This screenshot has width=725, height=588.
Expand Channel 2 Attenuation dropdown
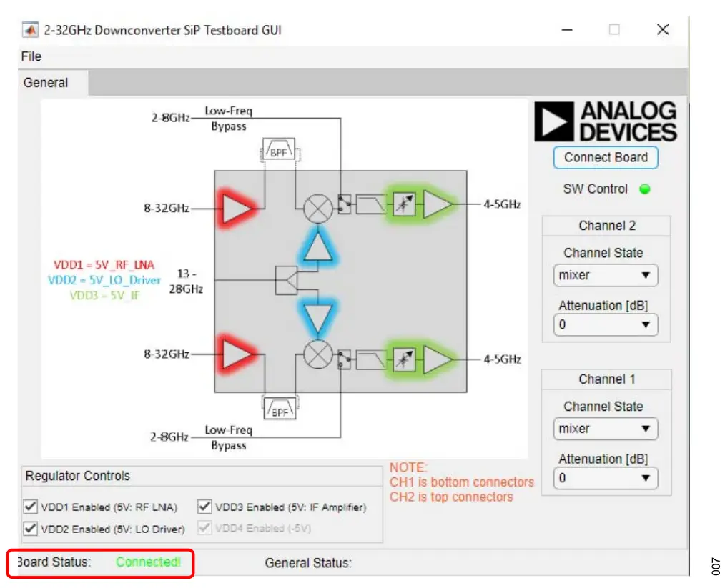pos(605,324)
